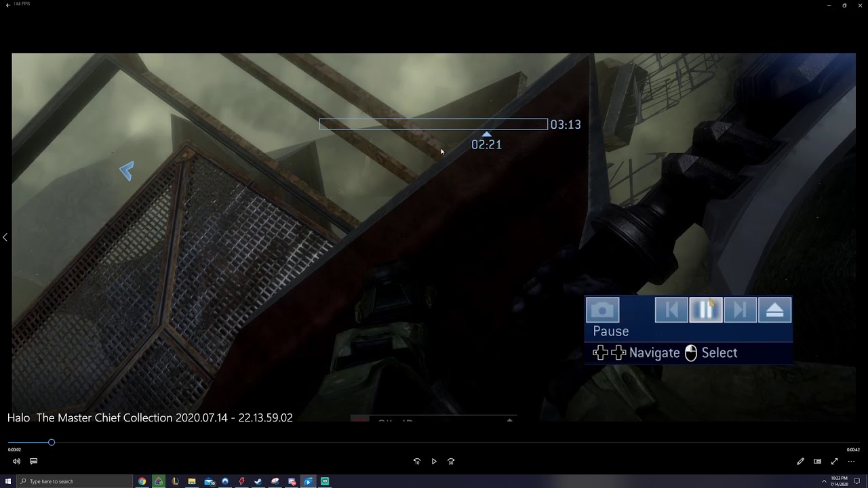Skip forward 30 seconds
The height and width of the screenshot is (488, 868).
point(451,462)
